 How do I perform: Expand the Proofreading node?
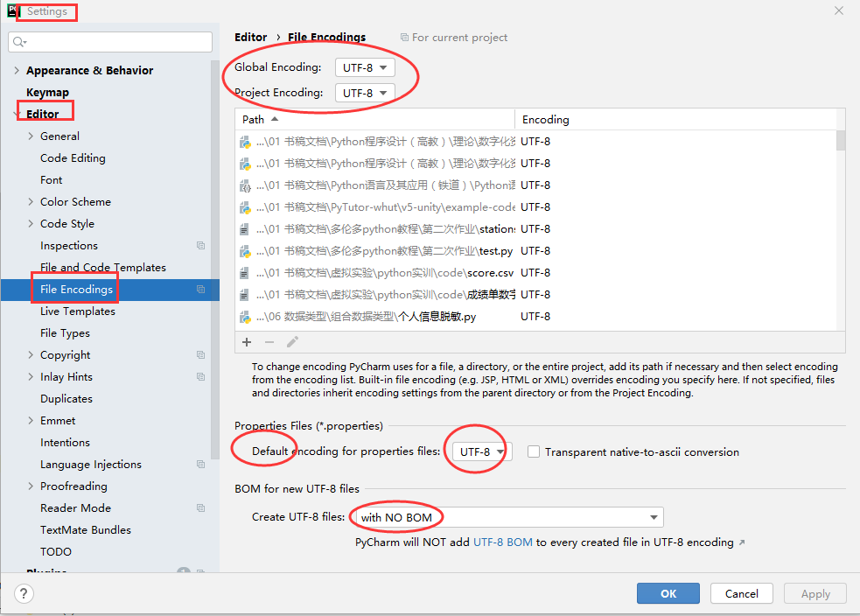click(x=31, y=486)
